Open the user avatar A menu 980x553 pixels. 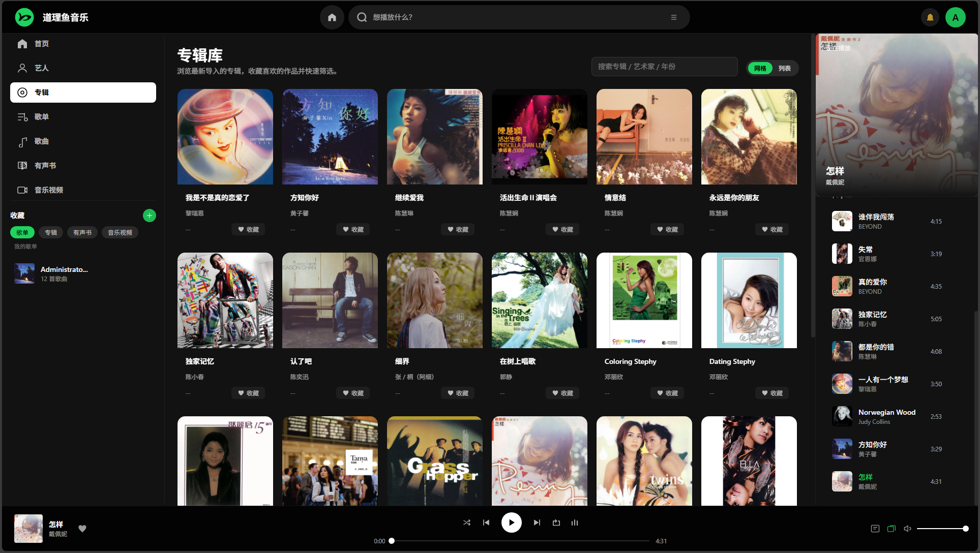[x=955, y=17]
